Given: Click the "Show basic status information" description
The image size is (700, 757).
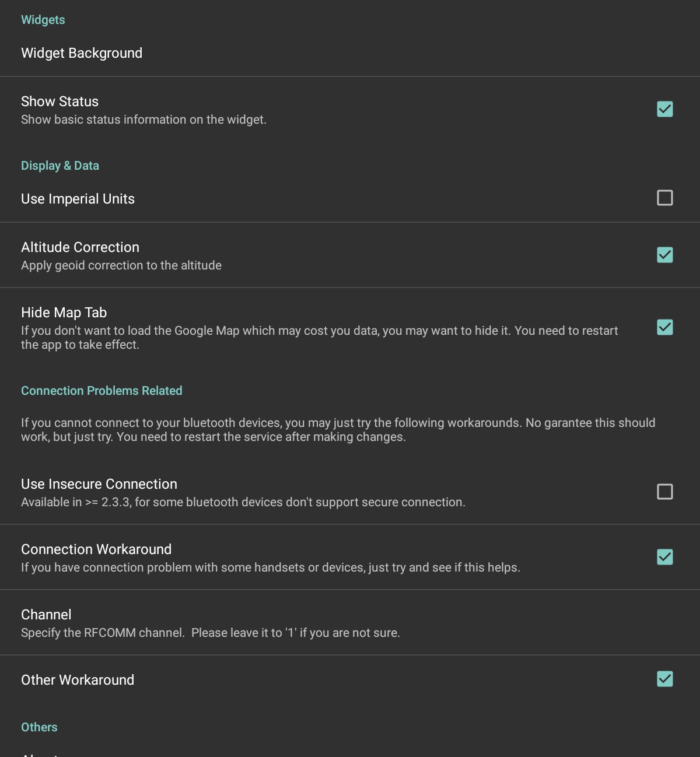Looking at the screenshot, I should pos(143,120).
